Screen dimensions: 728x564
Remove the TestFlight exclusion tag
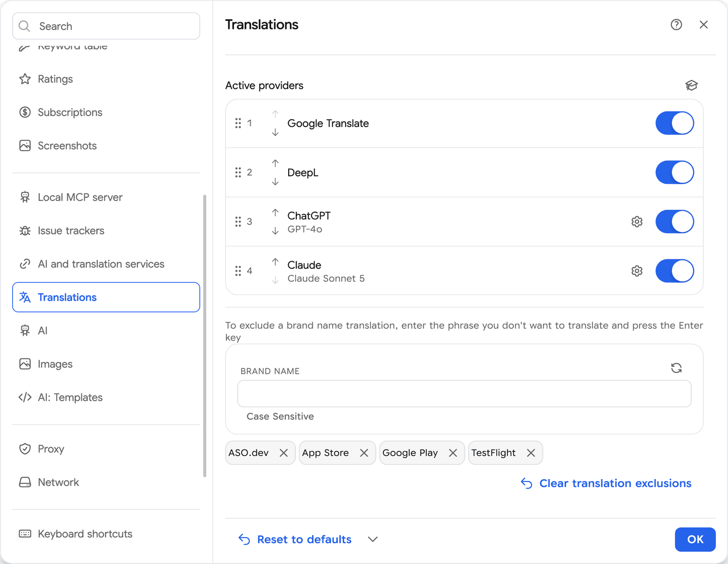tap(531, 453)
